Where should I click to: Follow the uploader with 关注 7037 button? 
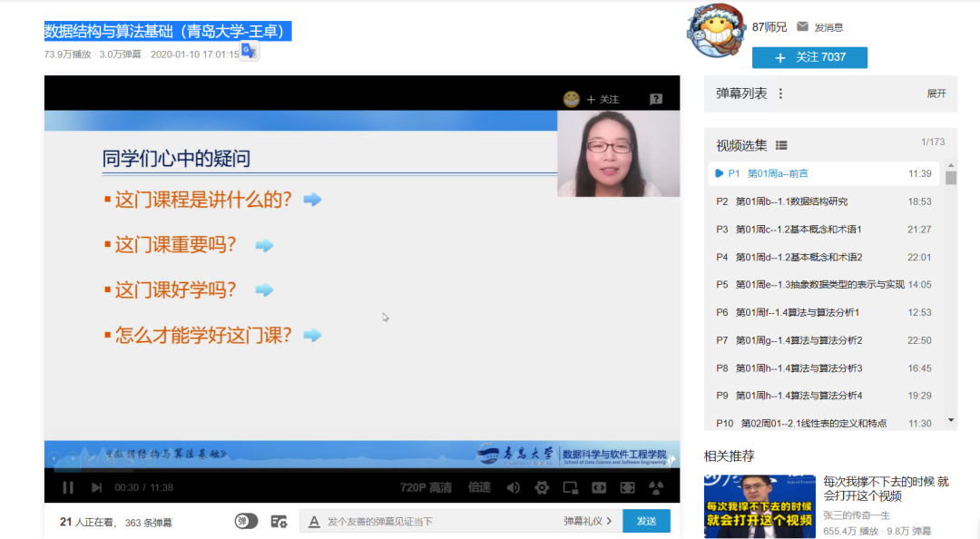809,57
